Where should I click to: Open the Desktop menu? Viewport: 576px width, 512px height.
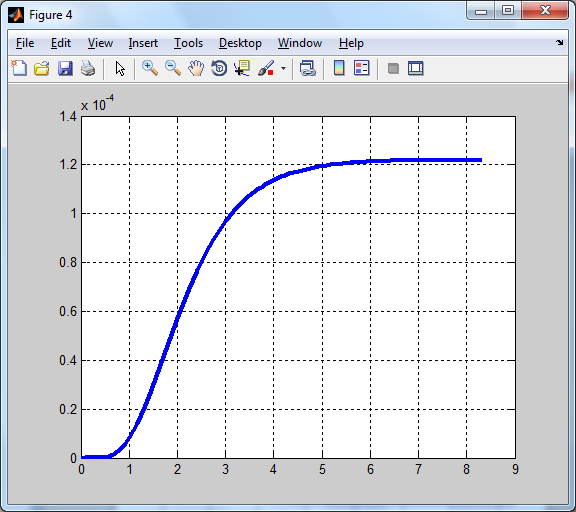240,43
